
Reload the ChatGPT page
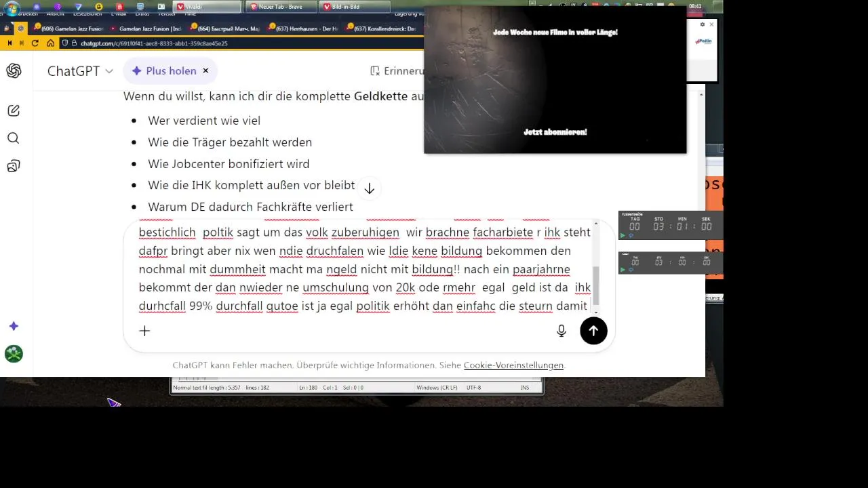pos(35,43)
